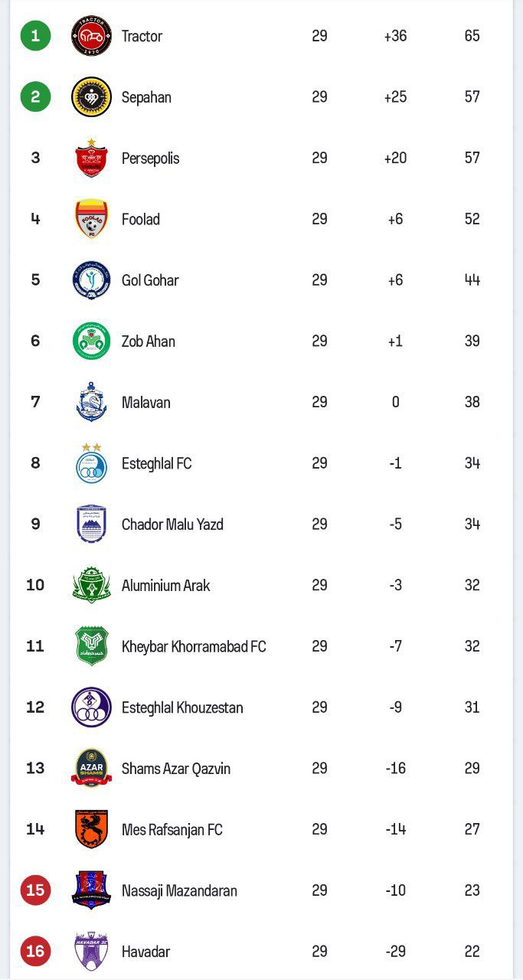Click the Malavan anchor crest
Screen dimensions: 523x980
coord(91,402)
